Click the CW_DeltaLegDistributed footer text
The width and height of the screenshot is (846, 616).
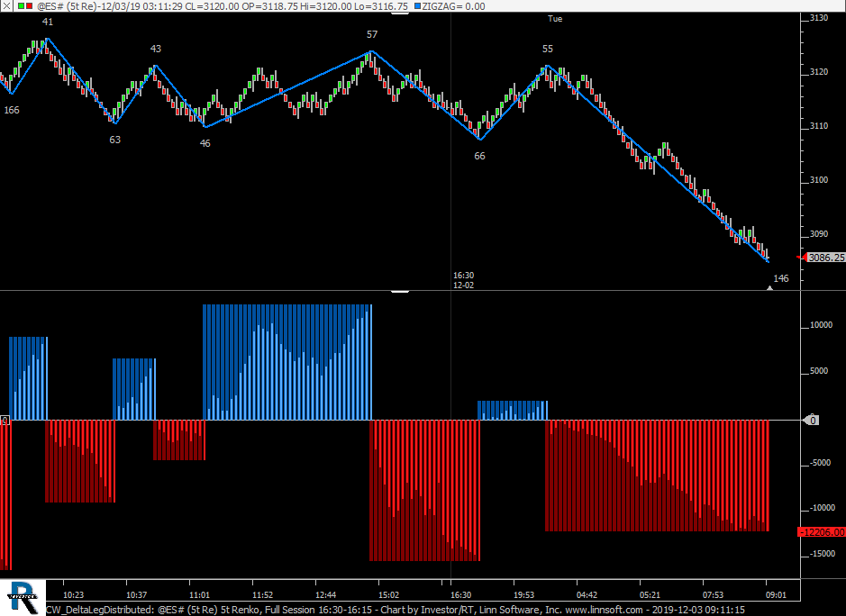(100, 610)
